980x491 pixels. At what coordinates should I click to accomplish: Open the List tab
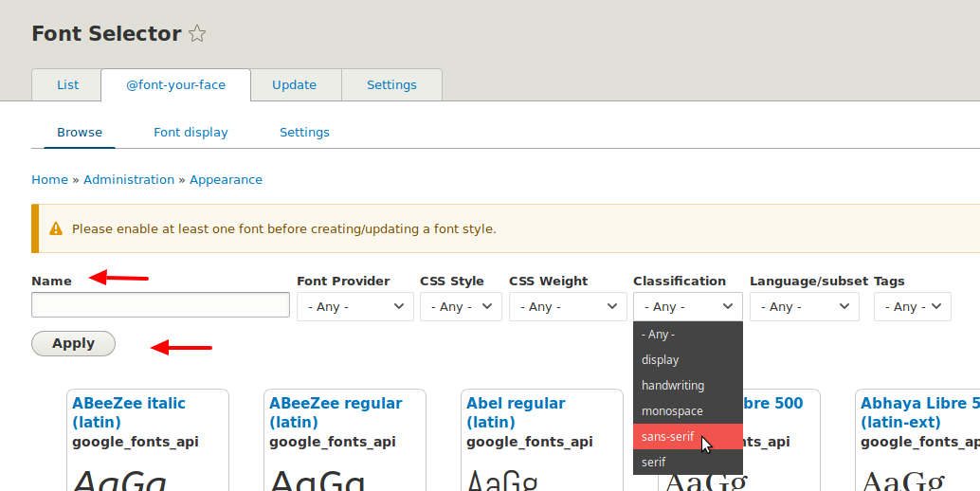[67, 85]
